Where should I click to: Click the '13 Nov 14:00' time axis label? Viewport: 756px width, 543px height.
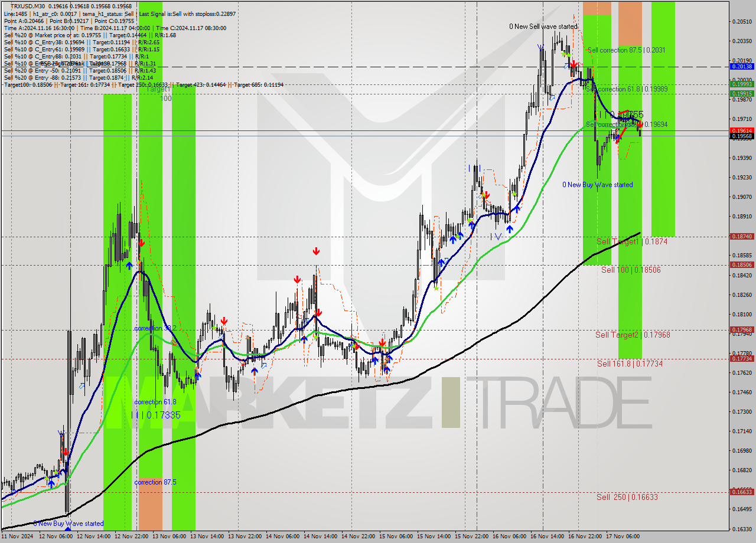[207, 537]
